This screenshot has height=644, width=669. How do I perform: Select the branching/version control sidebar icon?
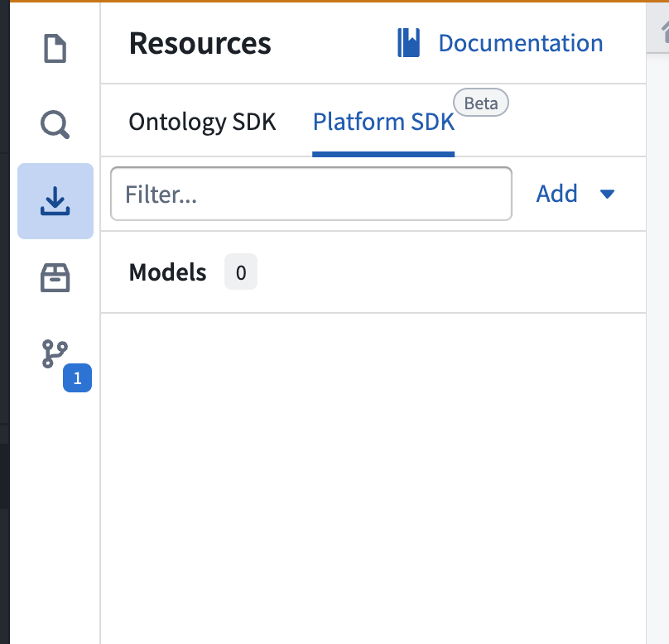[x=55, y=354]
